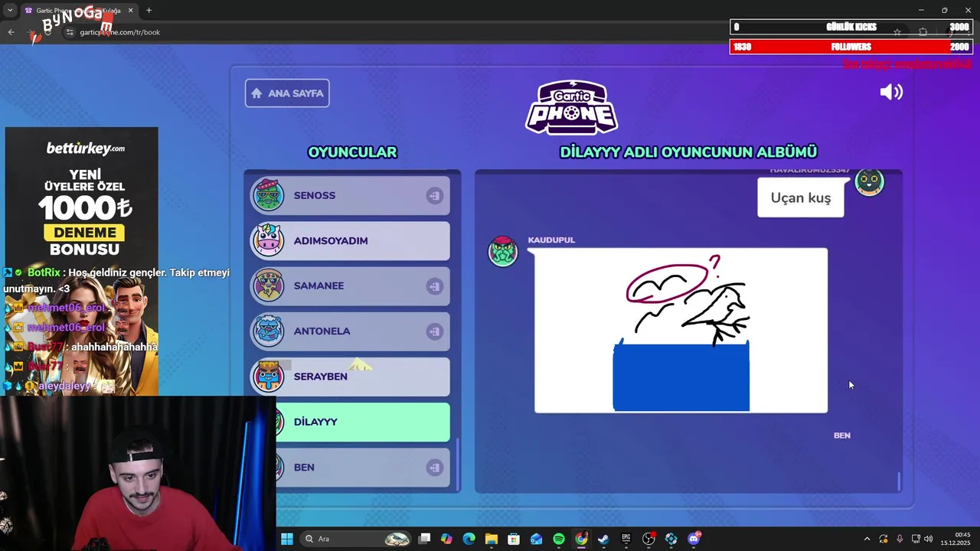Open Steam from the taskbar

pos(603,539)
